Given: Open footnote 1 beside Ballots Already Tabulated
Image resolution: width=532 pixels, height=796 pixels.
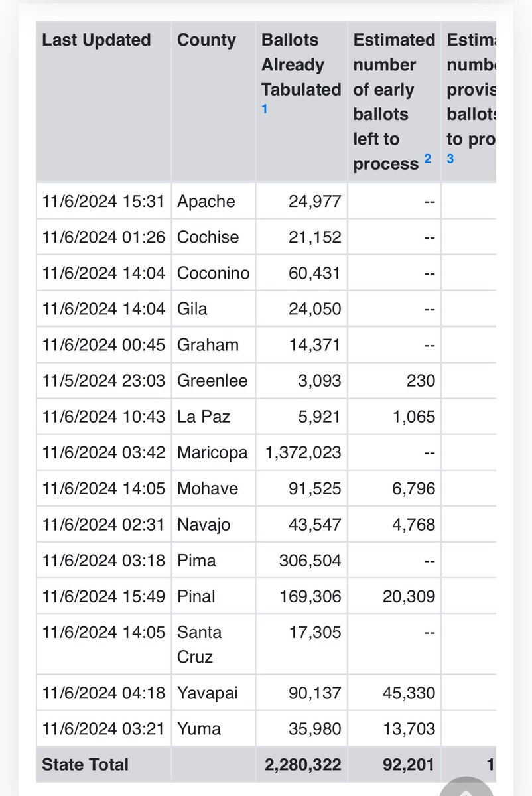Looking at the screenshot, I should coord(265,109).
